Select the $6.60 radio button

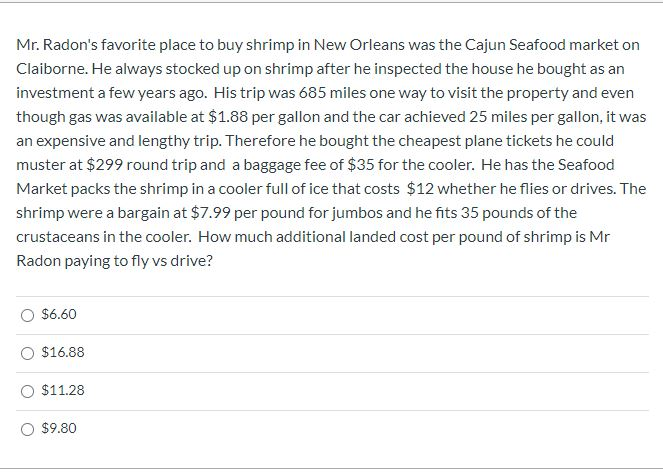click(27, 315)
